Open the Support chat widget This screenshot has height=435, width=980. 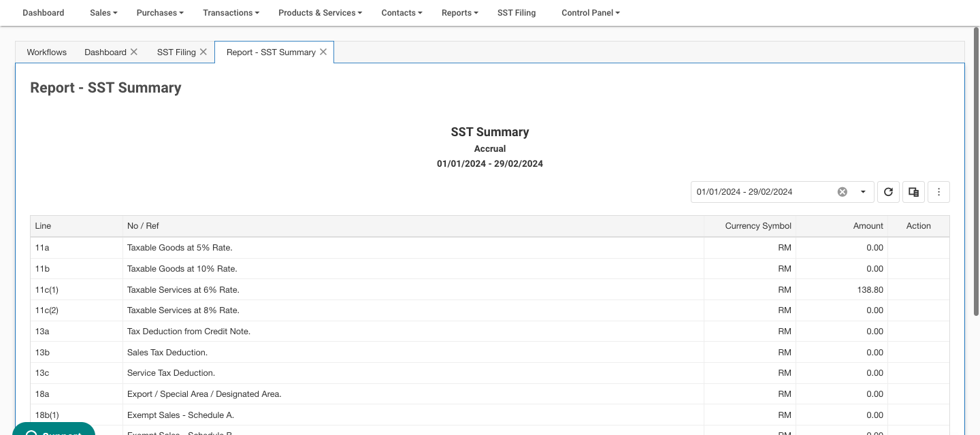point(54,430)
